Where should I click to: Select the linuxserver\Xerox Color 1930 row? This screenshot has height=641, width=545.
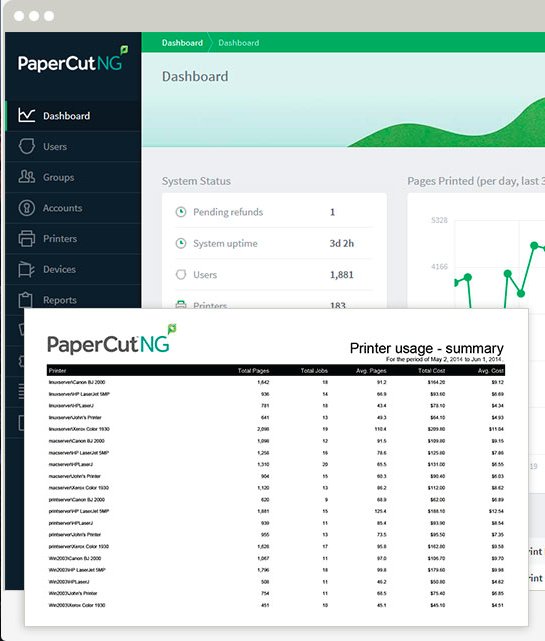click(276, 429)
